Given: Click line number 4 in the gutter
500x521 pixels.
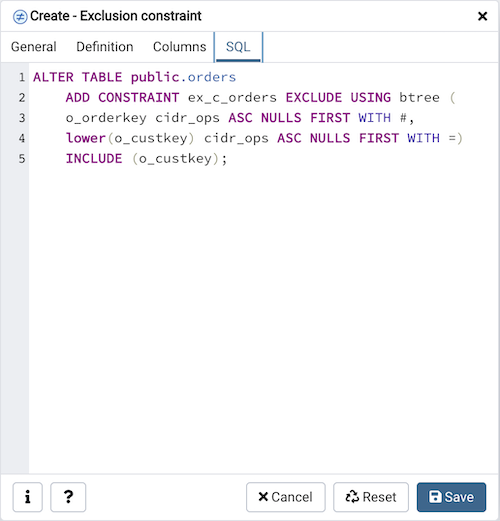Looking at the screenshot, I should 22,138.
